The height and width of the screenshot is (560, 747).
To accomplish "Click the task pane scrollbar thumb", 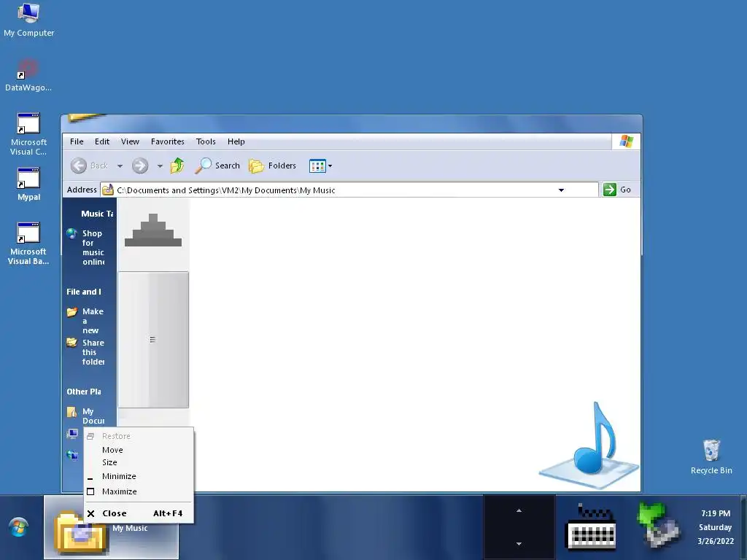I will click(153, 340).
